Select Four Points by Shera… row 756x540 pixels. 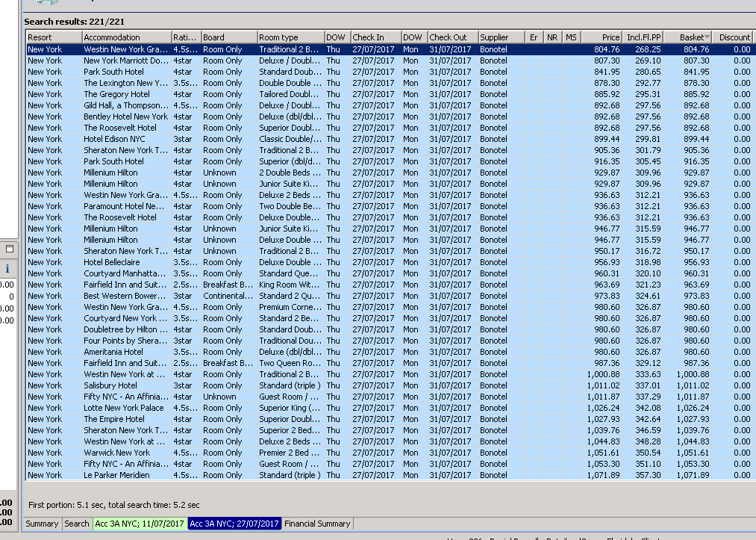tap(389, 341)
